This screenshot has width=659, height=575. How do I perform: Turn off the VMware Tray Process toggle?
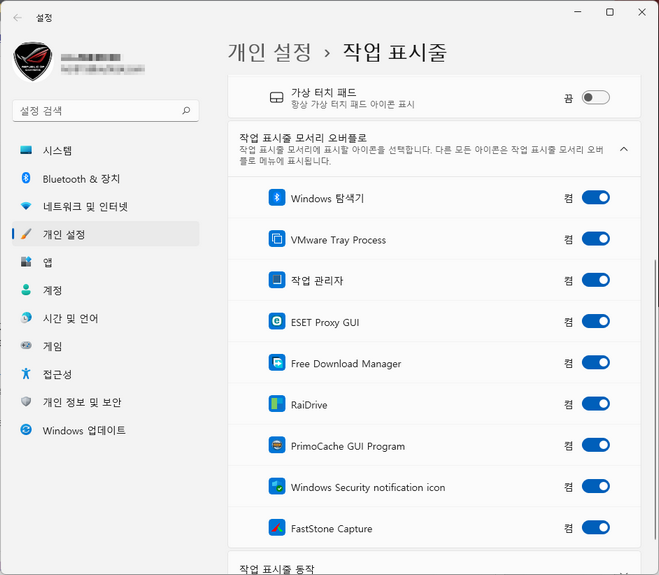[x=596, y=239]
